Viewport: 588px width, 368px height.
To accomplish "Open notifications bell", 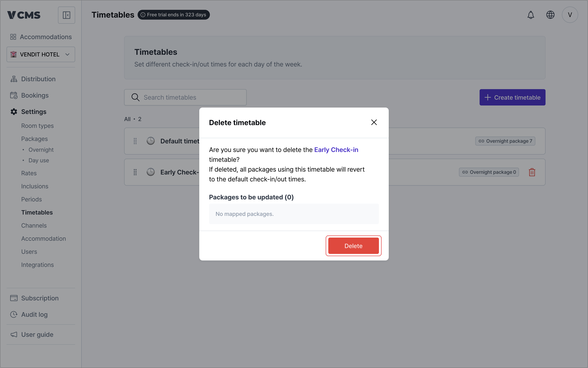I will pos(531,15).
